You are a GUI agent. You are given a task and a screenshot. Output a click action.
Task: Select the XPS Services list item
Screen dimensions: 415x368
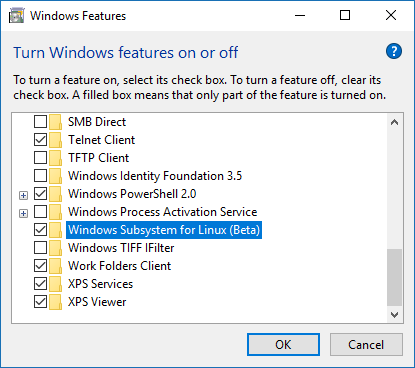coord(101,284)
